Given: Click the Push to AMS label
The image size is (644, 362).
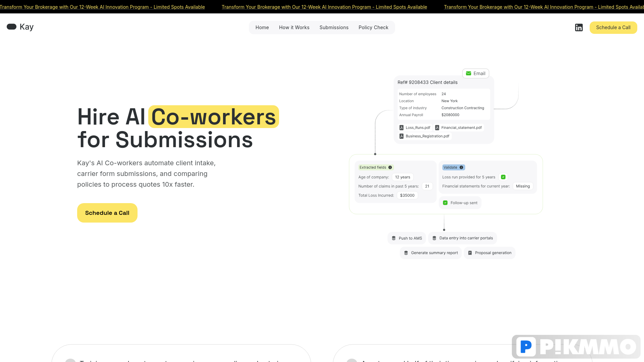Looking at the screenshot, I should point(410,238).
